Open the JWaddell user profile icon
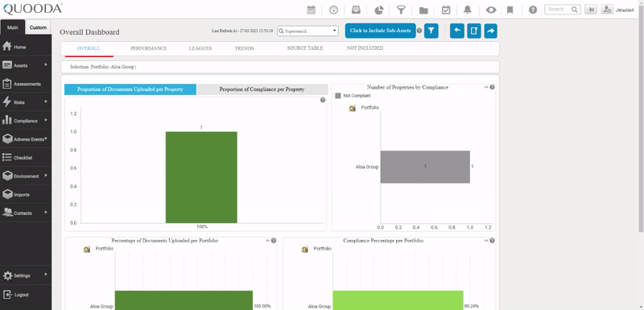The height and width of the screenshot is (310, 644). [607, 10]
